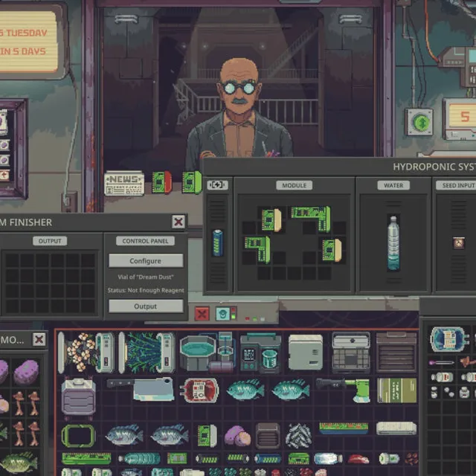Select the pile of small silver fish

pos(298,436)
